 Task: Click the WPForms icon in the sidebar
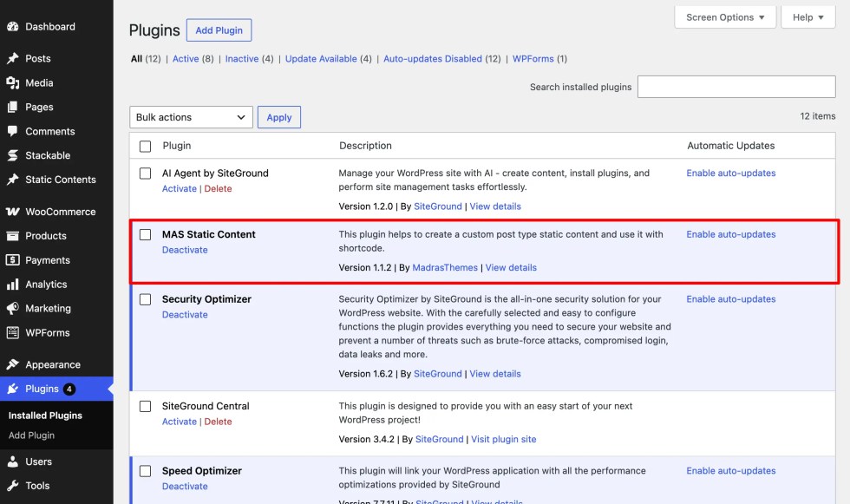coord(12,332)
